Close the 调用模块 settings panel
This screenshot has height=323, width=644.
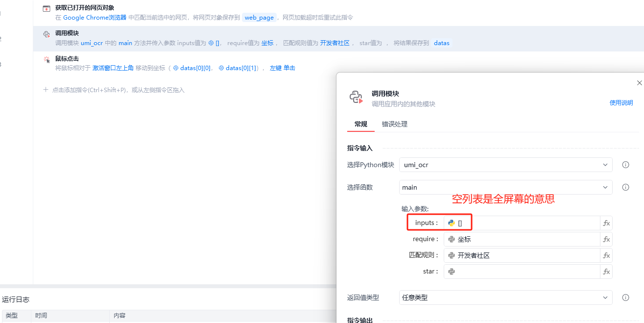pyautogui.click(x=639, y=83)
